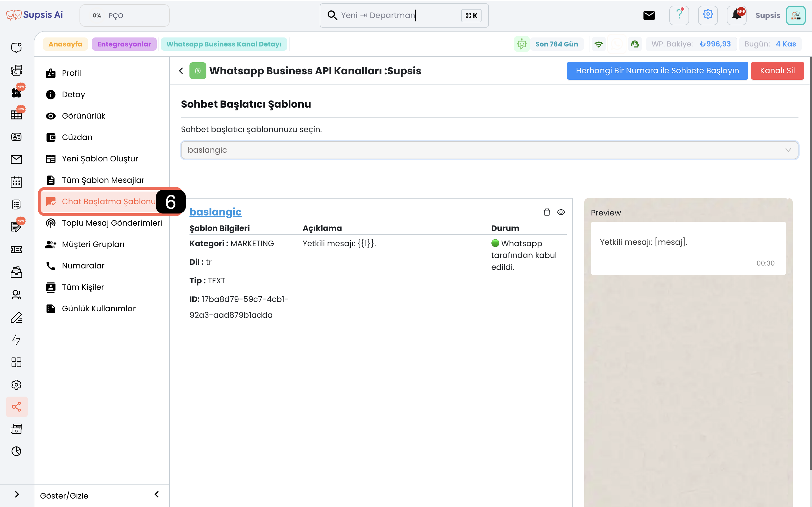Delete the baslangic template with trash icon
Viewport: 812px width, 507px height.
(547, 212)
